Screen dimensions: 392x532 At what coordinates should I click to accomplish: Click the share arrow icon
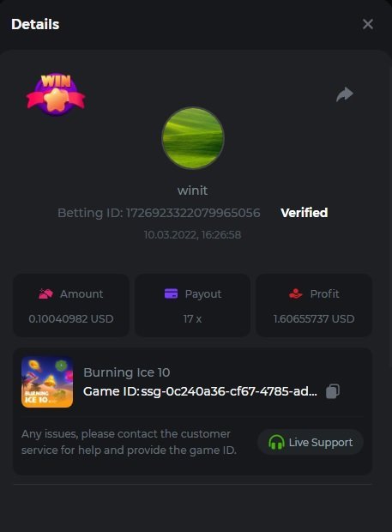[345, 94]
